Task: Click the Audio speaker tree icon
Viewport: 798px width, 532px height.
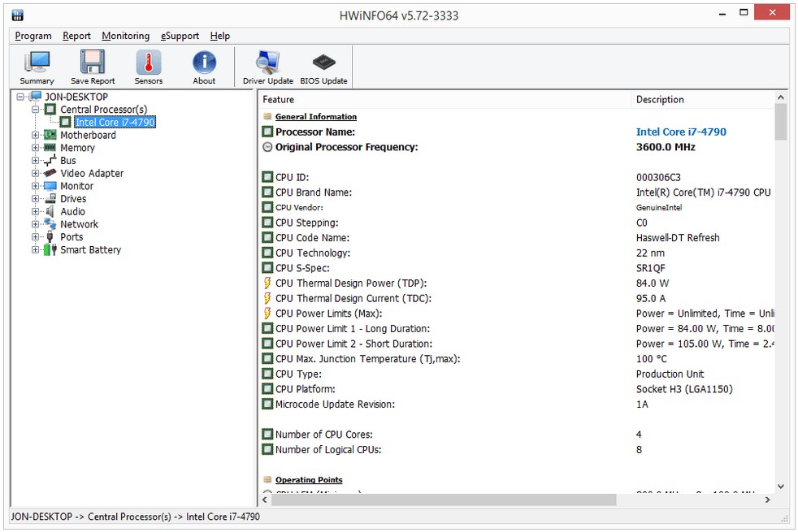Action: (50, 211)
